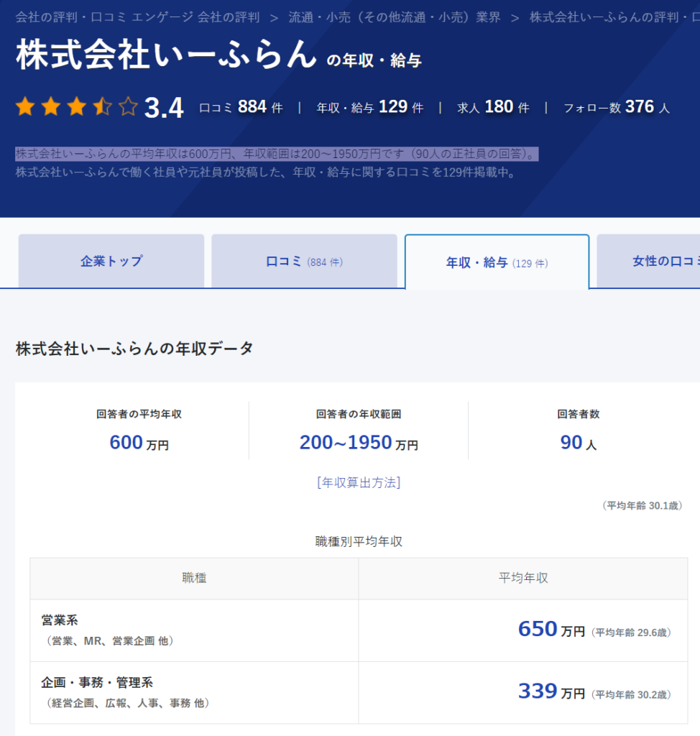The width and height of the screenshot is (700, 736).
Task: Open the 女性の口コミ tab
Action: click(x=648, y=261)
